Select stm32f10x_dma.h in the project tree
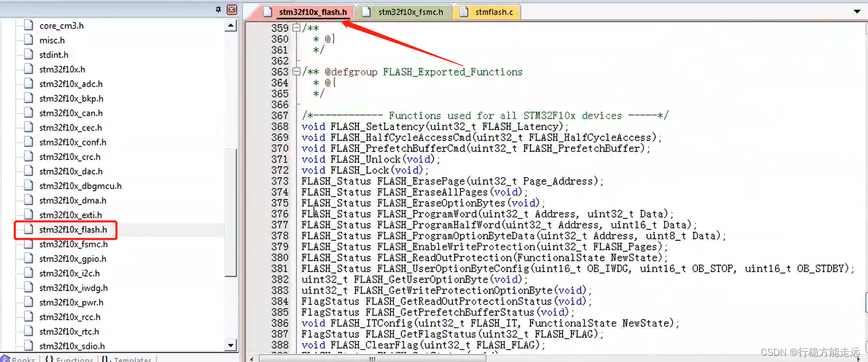 (73, 200)
